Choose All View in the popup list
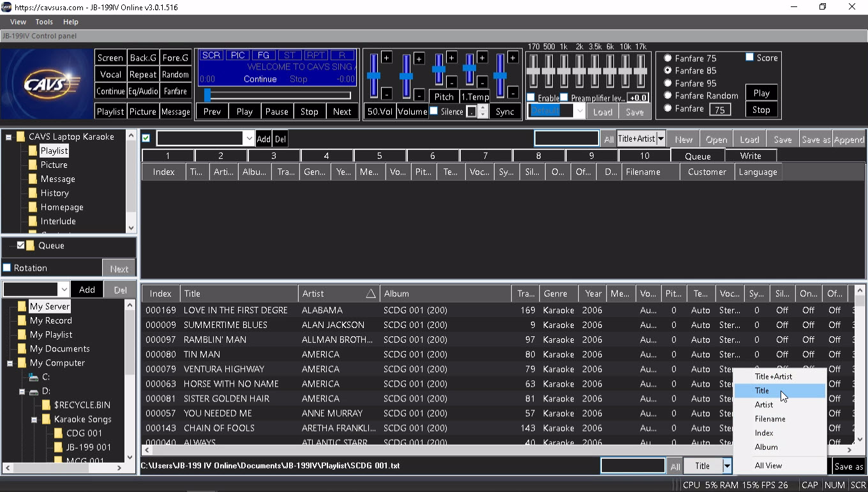868x492 pixels. (780, 465)
